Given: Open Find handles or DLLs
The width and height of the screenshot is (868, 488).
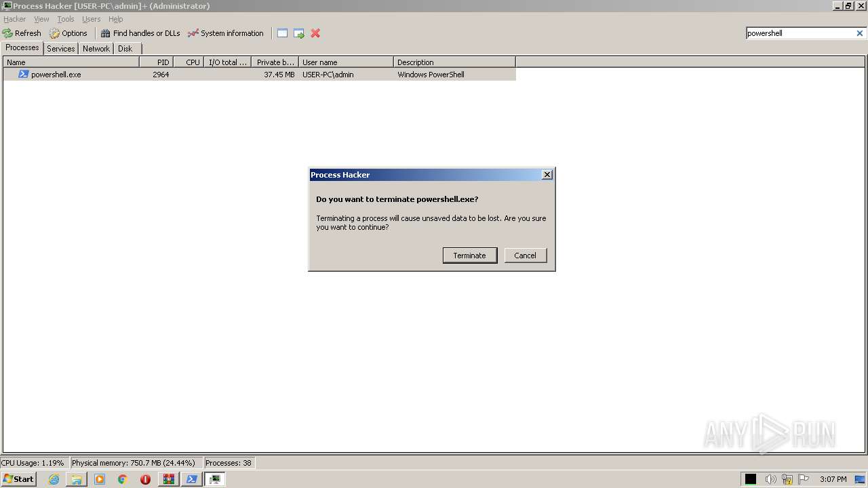Looking at the screenshot, I should coord(140,33).
